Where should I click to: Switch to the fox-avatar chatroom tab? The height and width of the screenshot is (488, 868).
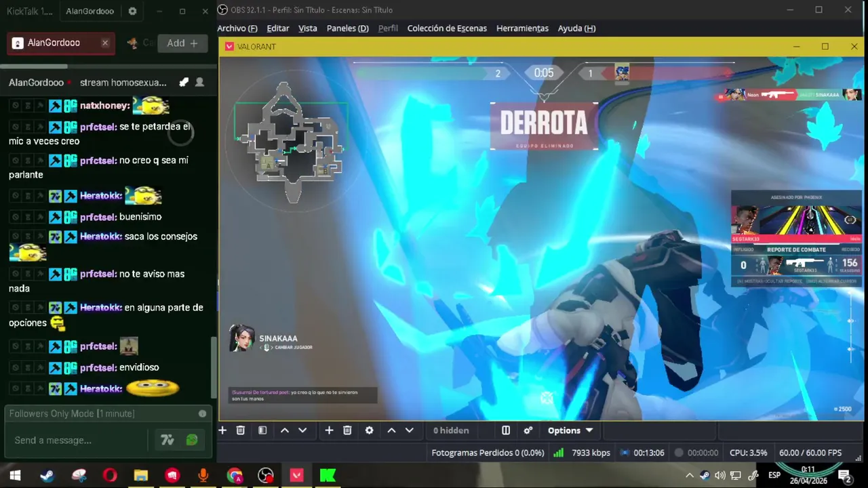(x=140, y=43)
